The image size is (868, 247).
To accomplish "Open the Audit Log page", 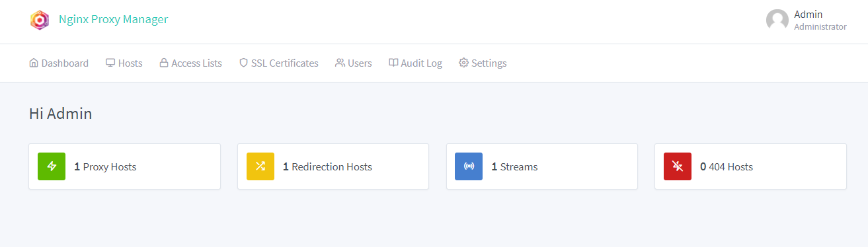I will [415, 63].
